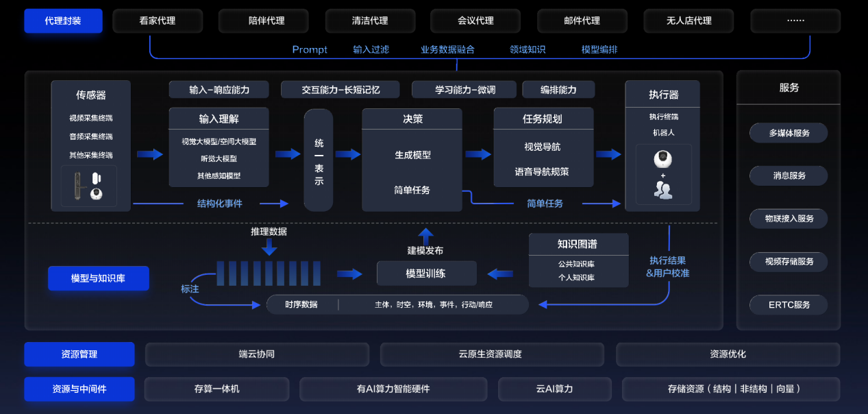Click the Prompt label
This screenshot has height=414, width=868.
[x=310, y=49]
